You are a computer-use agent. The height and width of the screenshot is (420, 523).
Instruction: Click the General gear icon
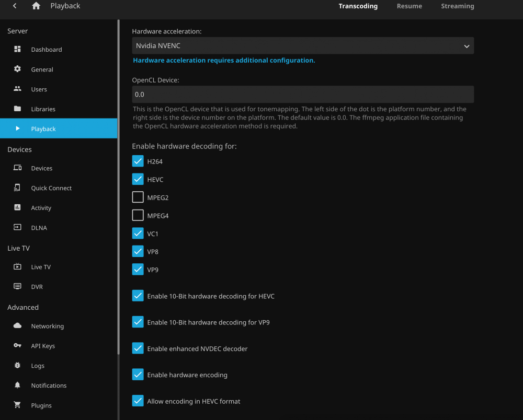(x=17, y=69)
